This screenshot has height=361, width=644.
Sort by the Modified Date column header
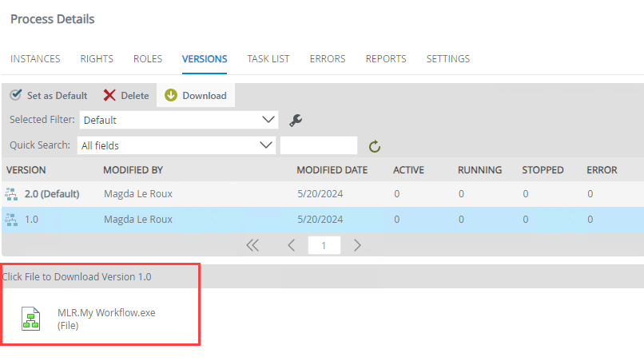pyautogui.click(x=332, y=170)
